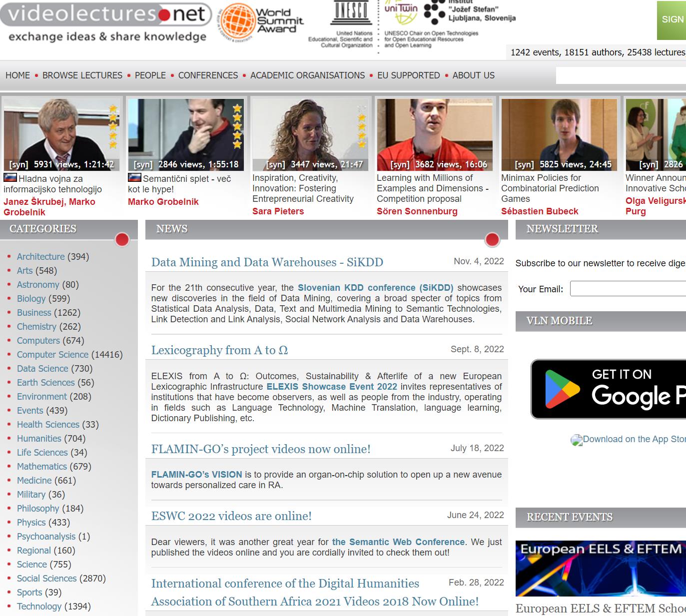Click the red dot in Categories header
This screenshot has height=616, width=686.
tap(122, 240)
